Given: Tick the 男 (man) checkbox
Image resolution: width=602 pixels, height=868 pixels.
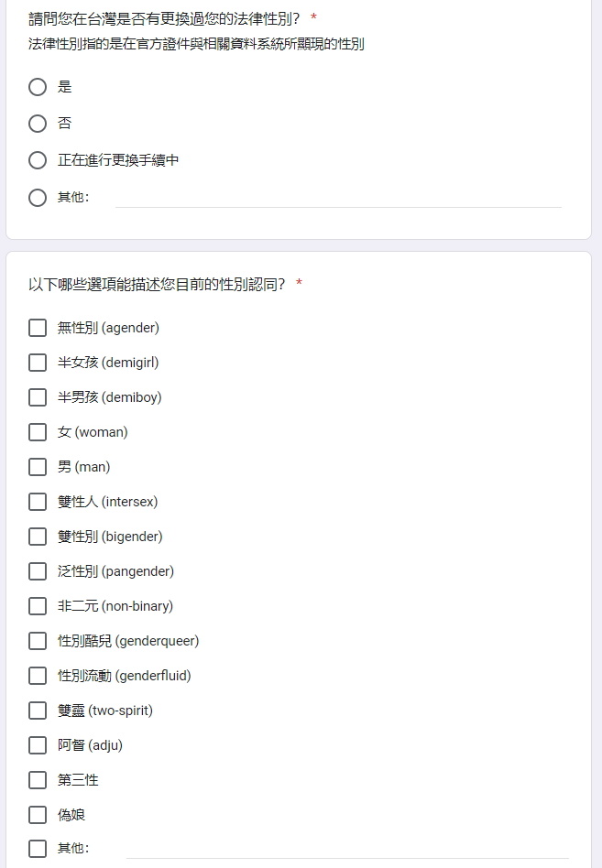Looking at the screenshot, I should (38, 467).
